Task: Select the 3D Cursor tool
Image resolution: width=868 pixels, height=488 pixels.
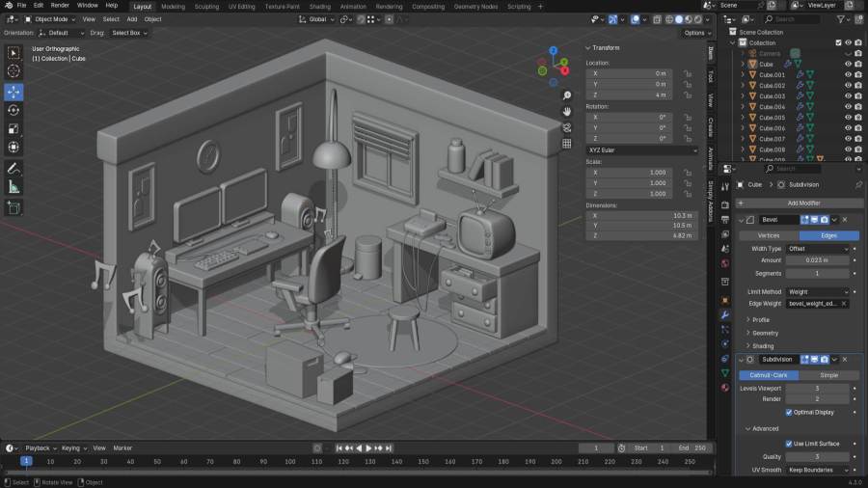Action: [x=14, y=71]
